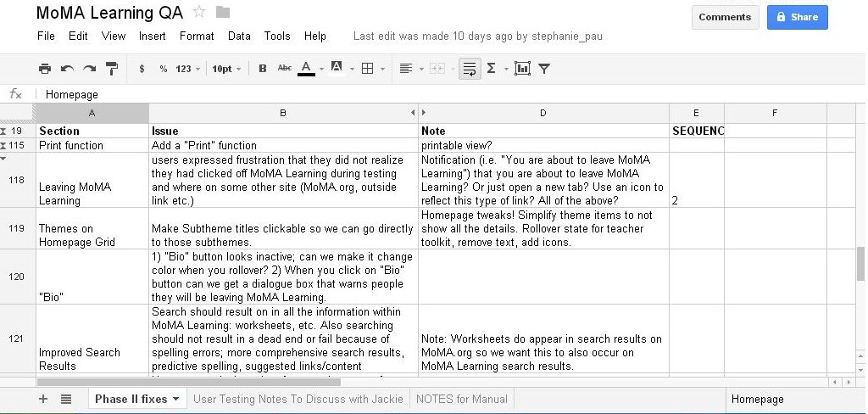This screenshot has width=868, height=414.
Task: Click the fx formula icon
Action: [x=16, y=94]
